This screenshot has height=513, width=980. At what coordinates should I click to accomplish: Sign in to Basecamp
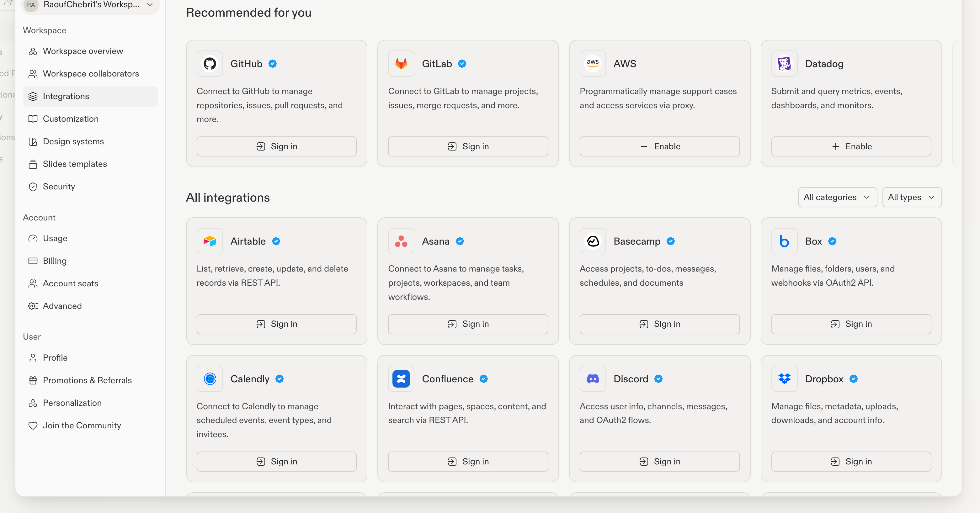click(660, 324)
